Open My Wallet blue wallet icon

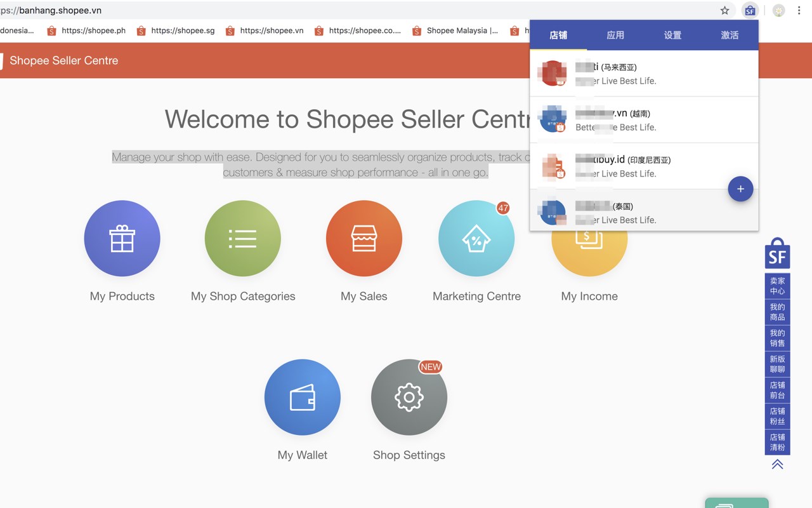pyautogui.click(x=303, y=397)
